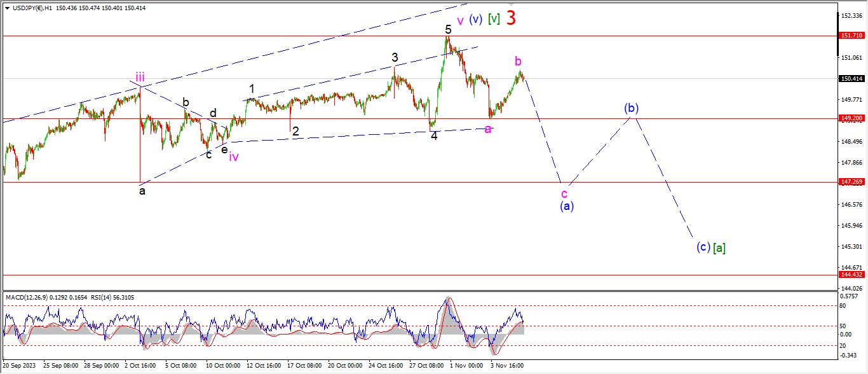Select the black wave 5 peak label
Screen dimensions: 868x374
[448, 29]
